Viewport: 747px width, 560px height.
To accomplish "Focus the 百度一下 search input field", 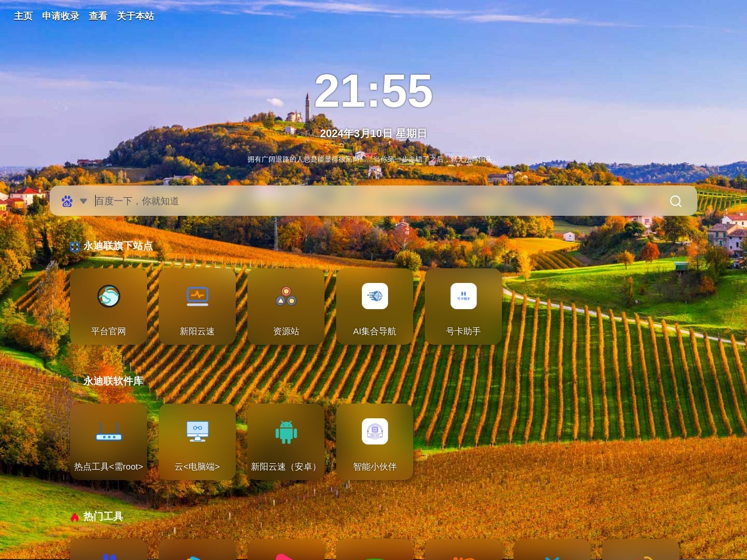I will (373, 201).
